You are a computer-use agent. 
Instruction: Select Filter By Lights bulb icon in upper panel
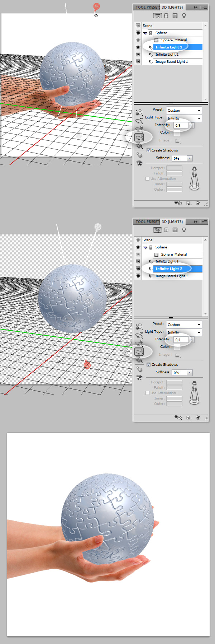coord(184,16)
